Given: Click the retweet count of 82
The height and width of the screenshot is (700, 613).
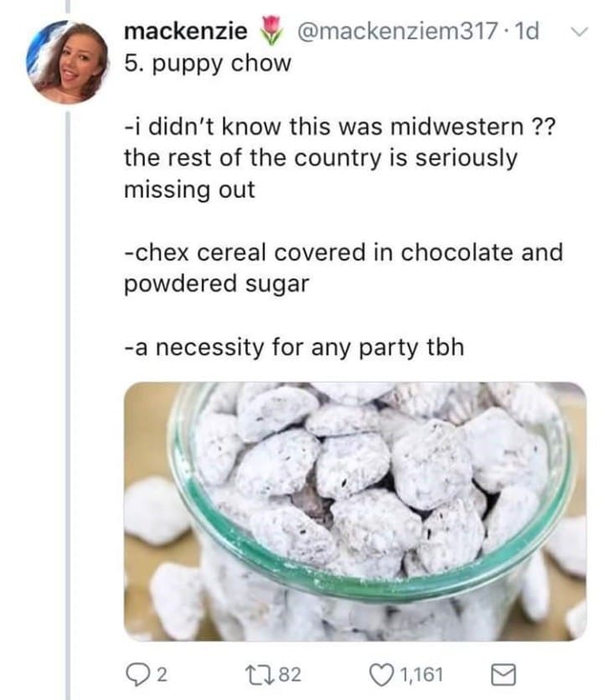Looking at the screenshot, I should click(x=290, y=674).
